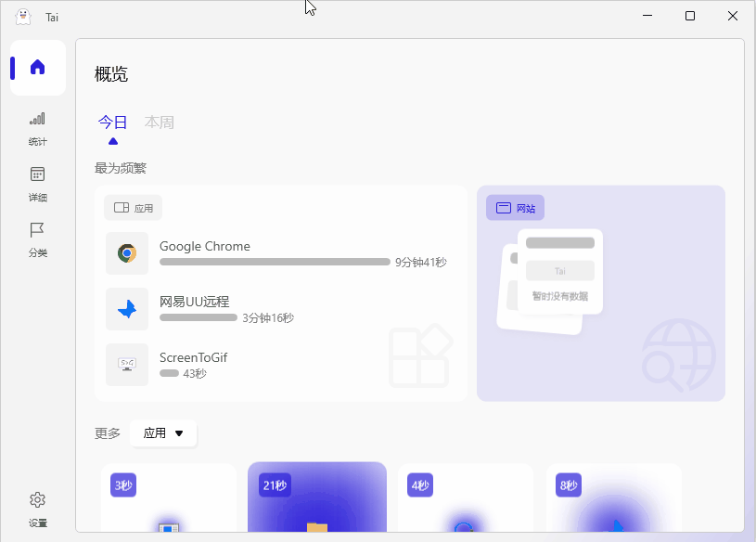
Task: Open the card labeled 8秒
Action: [614, 497]
